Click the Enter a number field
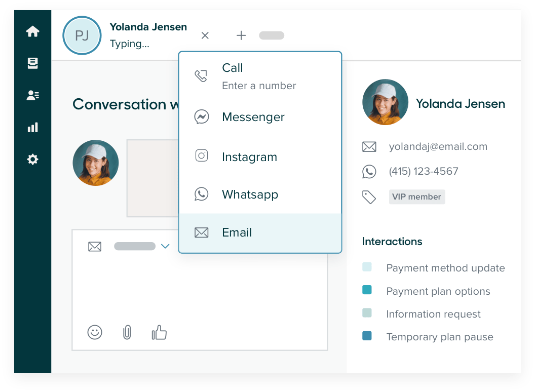The image size is (535, 392). (x=259, y=86)
